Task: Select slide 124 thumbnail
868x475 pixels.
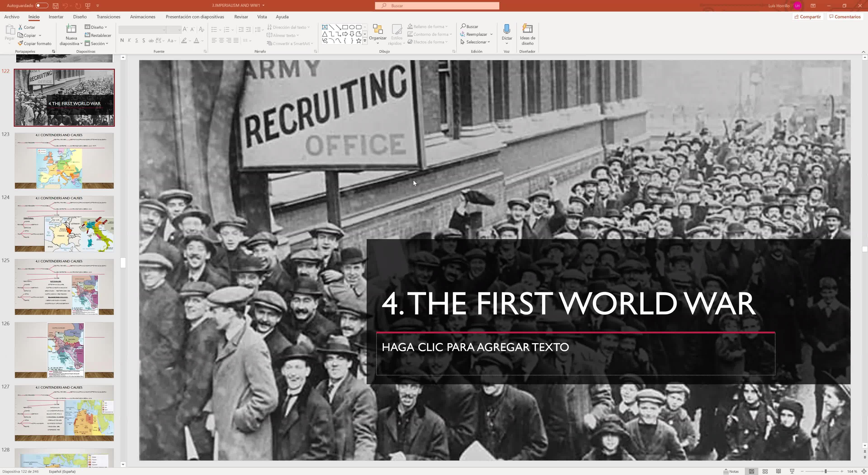Action: point(64,224)
